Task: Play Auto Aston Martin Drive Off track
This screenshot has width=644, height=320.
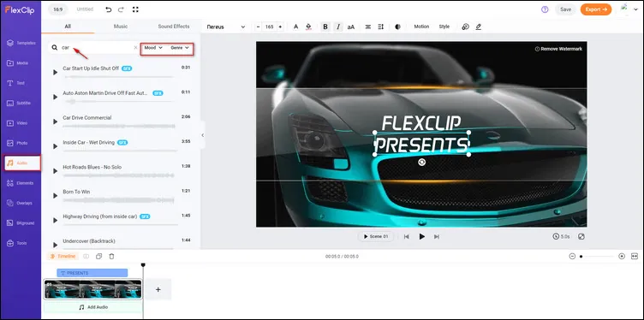Action: pos(55,97)
